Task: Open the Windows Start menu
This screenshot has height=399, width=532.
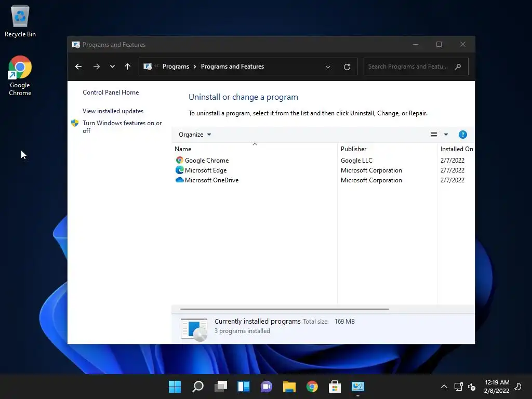Action: coord(175,387)
